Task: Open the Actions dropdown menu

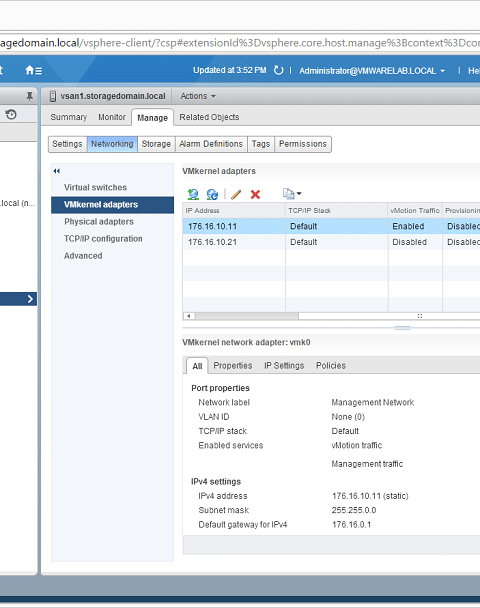Action: [198, 96]
